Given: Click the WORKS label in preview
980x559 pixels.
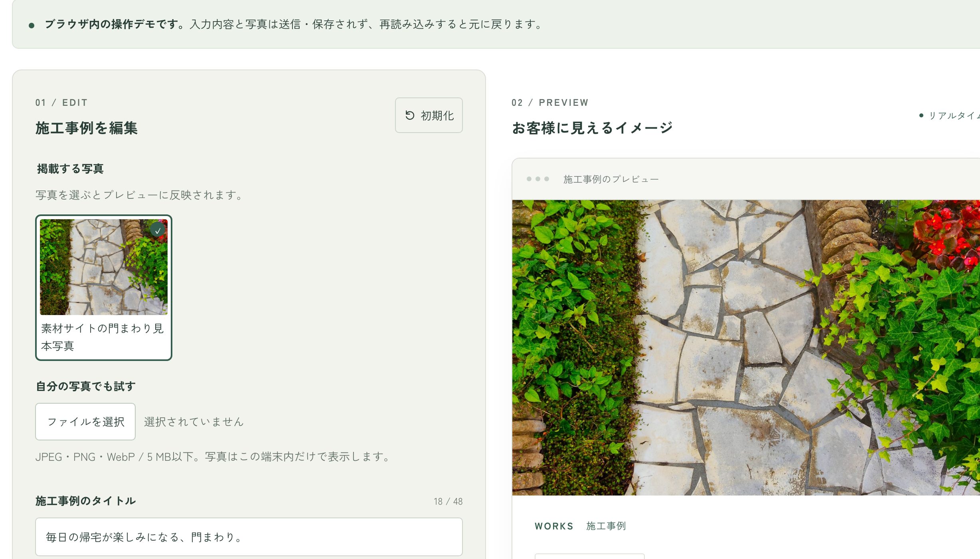Looking at the screenshot, I should pos(554,526).
